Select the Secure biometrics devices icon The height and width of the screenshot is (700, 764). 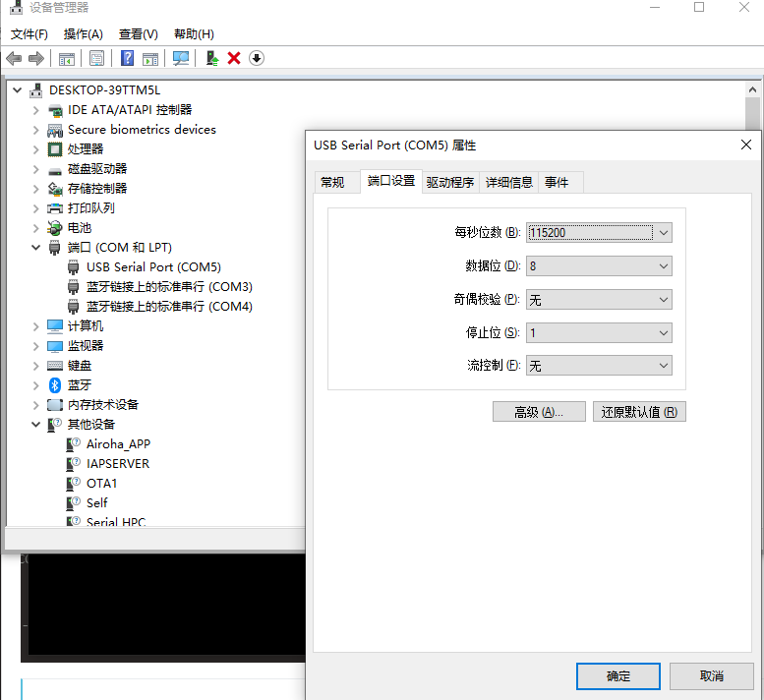pyautogui.click(x=55, y=130)
